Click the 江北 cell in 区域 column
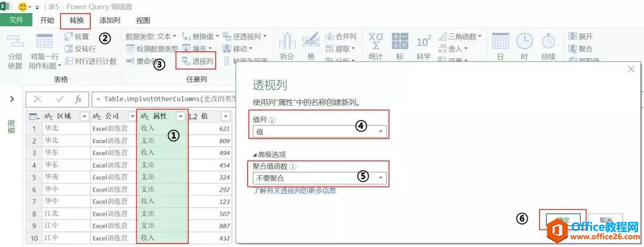This screenshot has height=247, width=644. coord(66,214)
